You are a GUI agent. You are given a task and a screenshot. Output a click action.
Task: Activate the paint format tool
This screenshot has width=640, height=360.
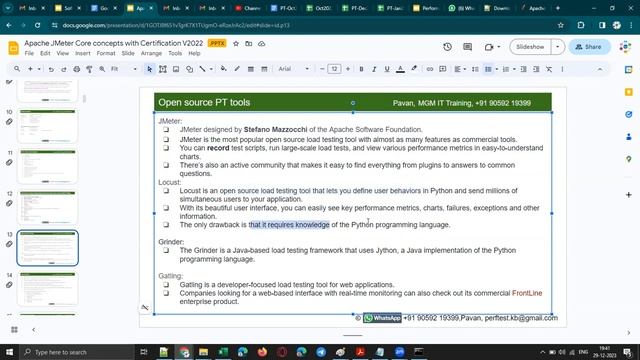point(89,69)
